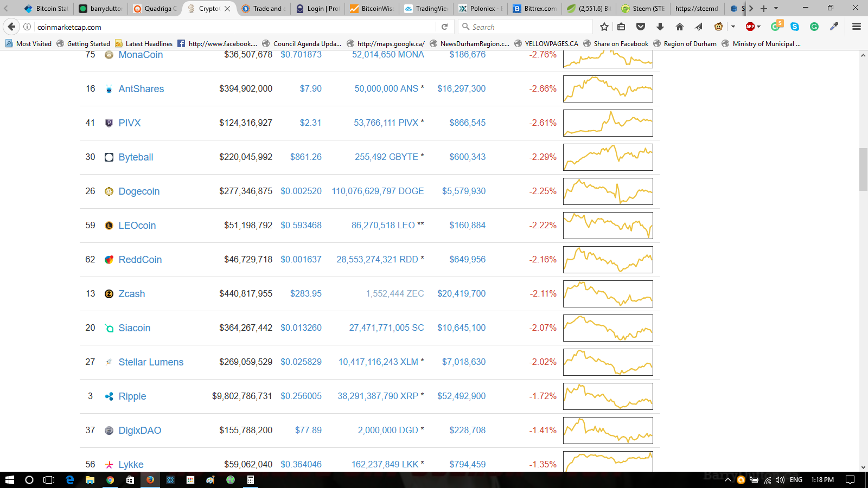
Task: Open the Windows Start menu
Action: pyautogui.click(x=9, y=480)
